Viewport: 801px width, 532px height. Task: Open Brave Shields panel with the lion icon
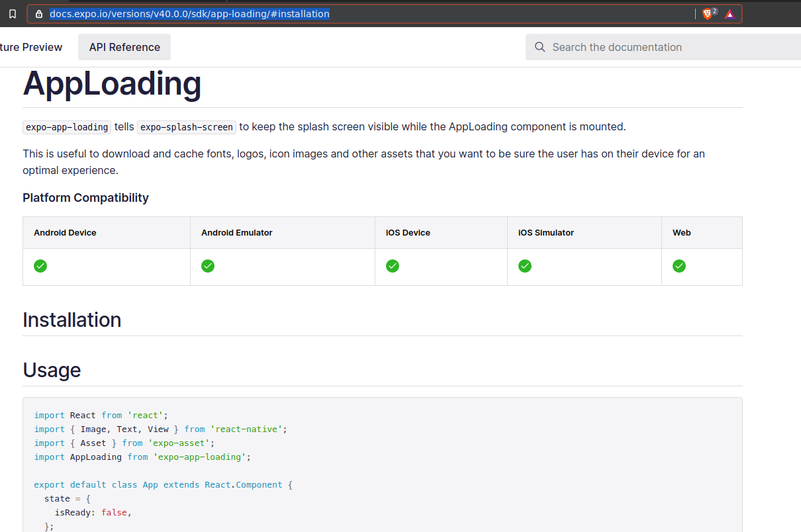click(706, 13)
